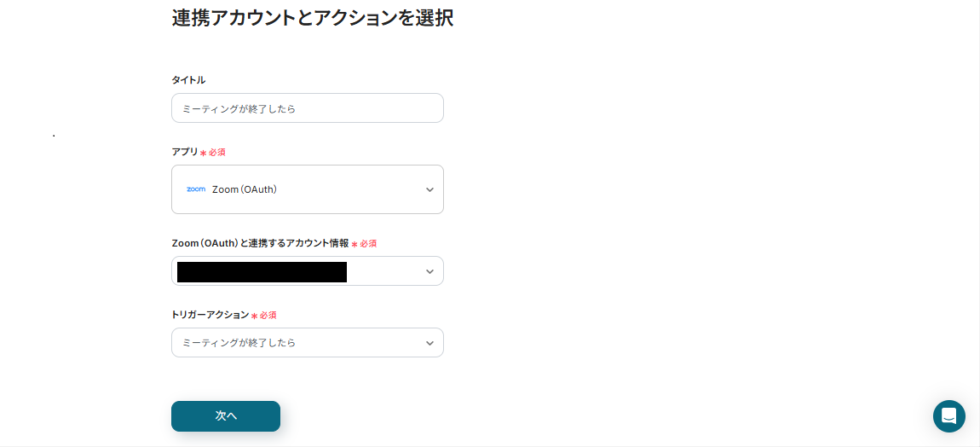
Task: Click the 連携アカウントとアクションを選択 heading
Action: pos(312,18)
